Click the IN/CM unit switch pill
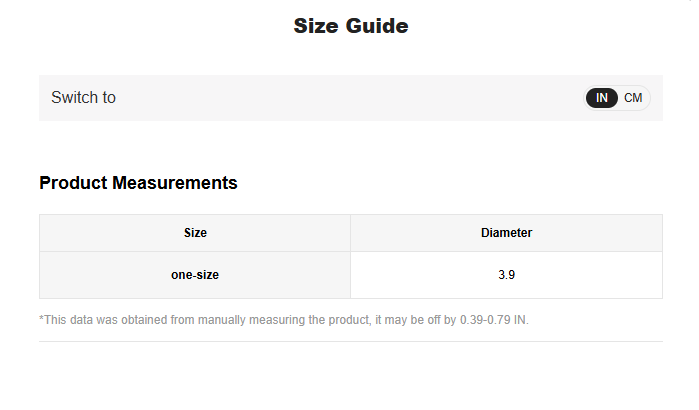This screenshot has width=699, height=410. tap(617, 98)
